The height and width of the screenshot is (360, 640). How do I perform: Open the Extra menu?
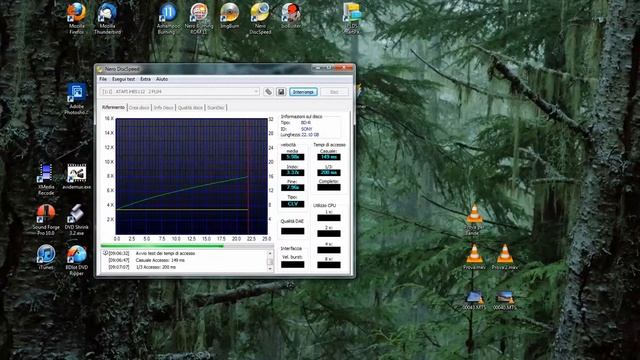pyautogui.click(x=145, y=79)
